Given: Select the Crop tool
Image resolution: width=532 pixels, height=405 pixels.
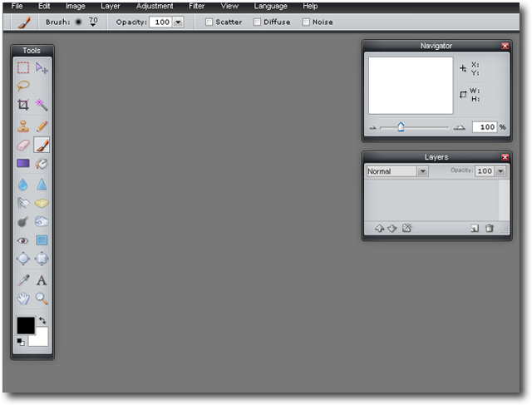Looking at the screenshot, I should [x=23, y=105].
